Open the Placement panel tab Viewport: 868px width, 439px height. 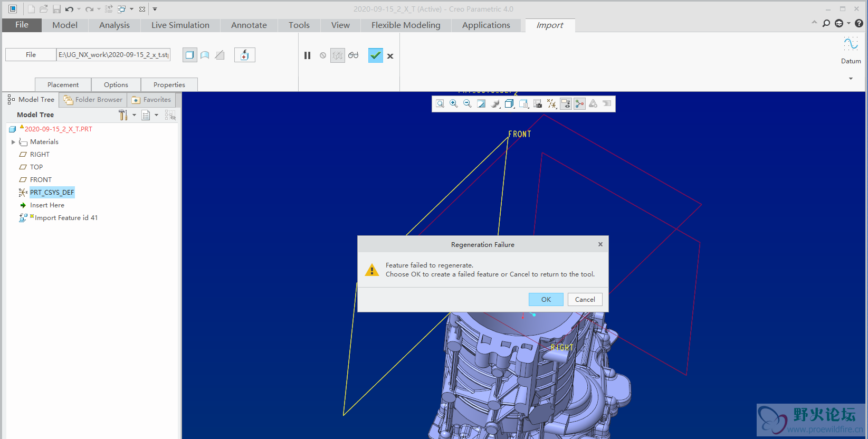click(63, 85)
